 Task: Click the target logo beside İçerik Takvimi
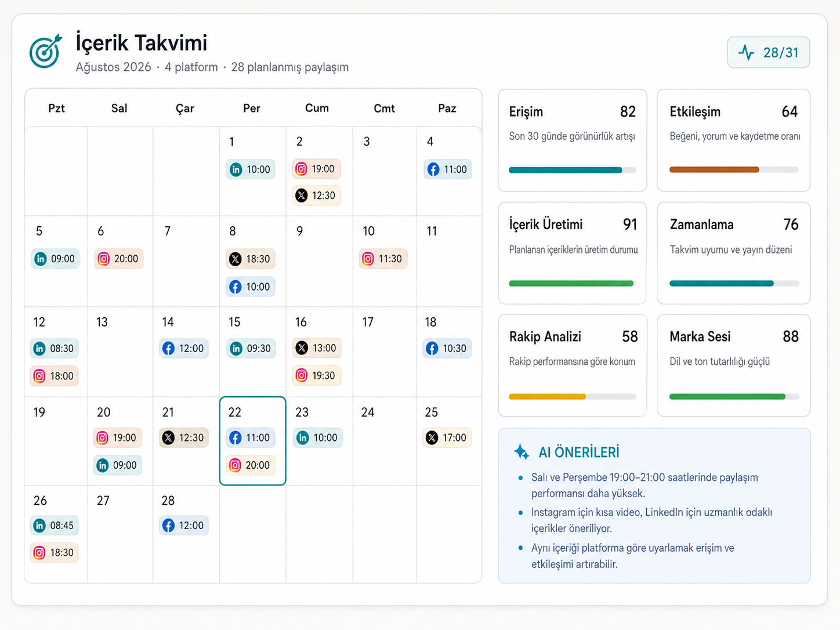pyautogui.click(x=46, y=51)
